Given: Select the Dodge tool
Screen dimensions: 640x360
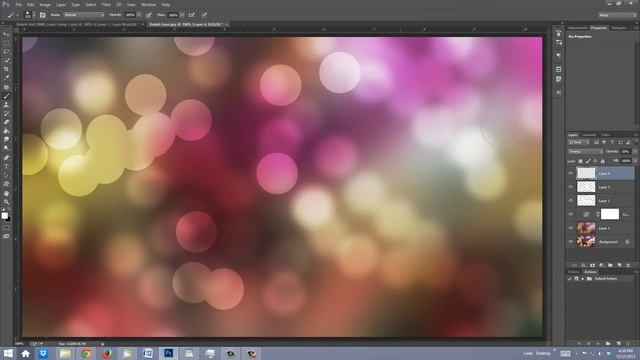Looking at the screenshot, I should (x=6, y=149).
